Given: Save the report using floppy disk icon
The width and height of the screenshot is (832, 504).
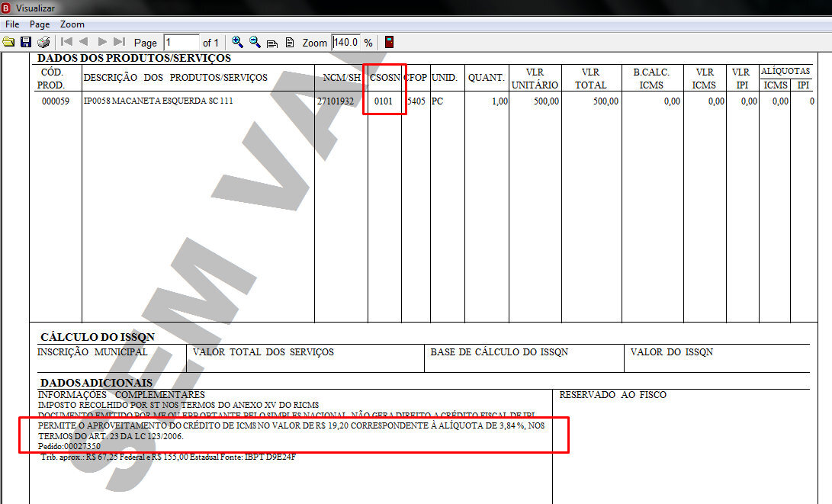Looking at the screenshot, I should (x=25, y=42).
